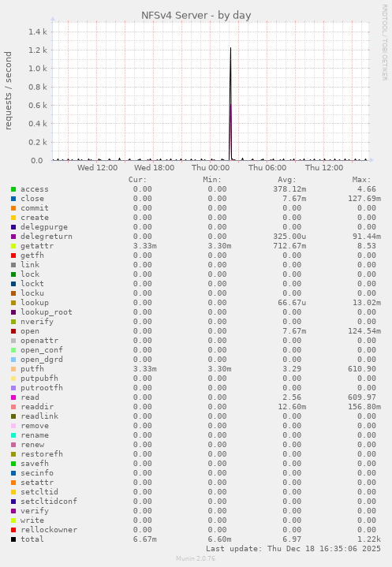
Task: Click readdir Max value 156.80m
Action: (x=364, y=407)
